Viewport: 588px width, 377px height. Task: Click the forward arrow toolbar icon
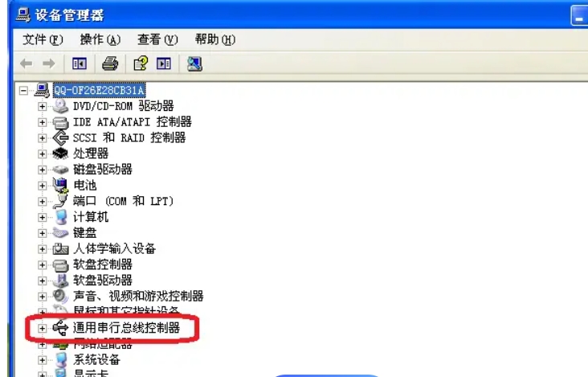pos(49,64)
